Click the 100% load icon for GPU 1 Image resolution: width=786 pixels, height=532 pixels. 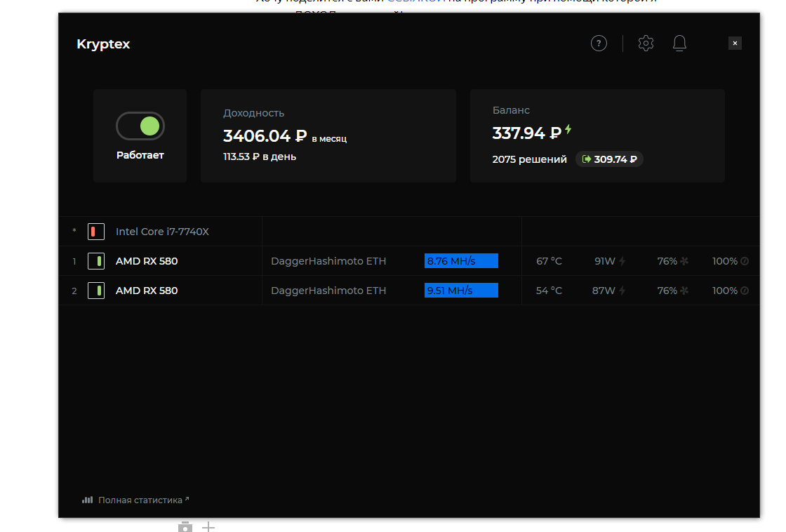(x=745, y=261)
